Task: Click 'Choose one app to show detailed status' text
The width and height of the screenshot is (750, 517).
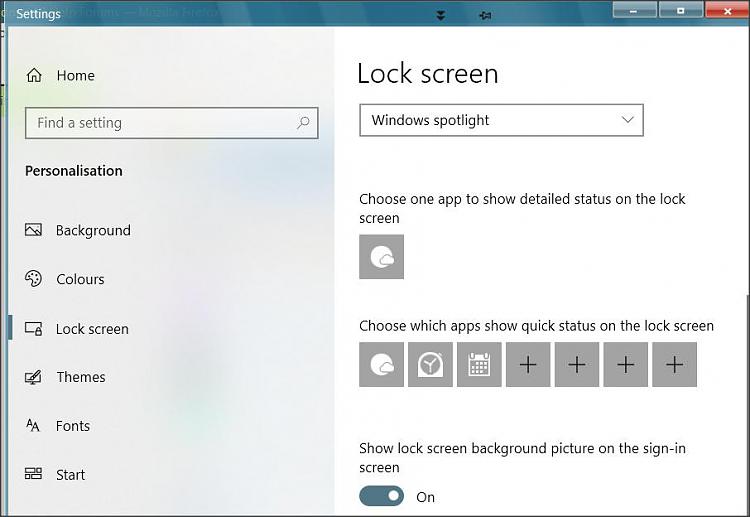Action: [522, 208]
